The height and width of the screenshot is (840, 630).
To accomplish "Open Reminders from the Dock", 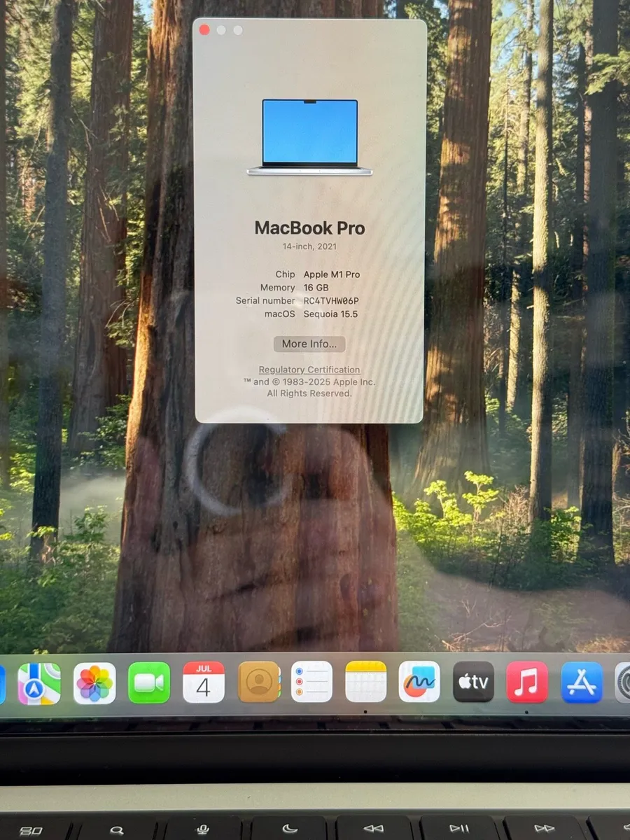I will pos(311,682).
